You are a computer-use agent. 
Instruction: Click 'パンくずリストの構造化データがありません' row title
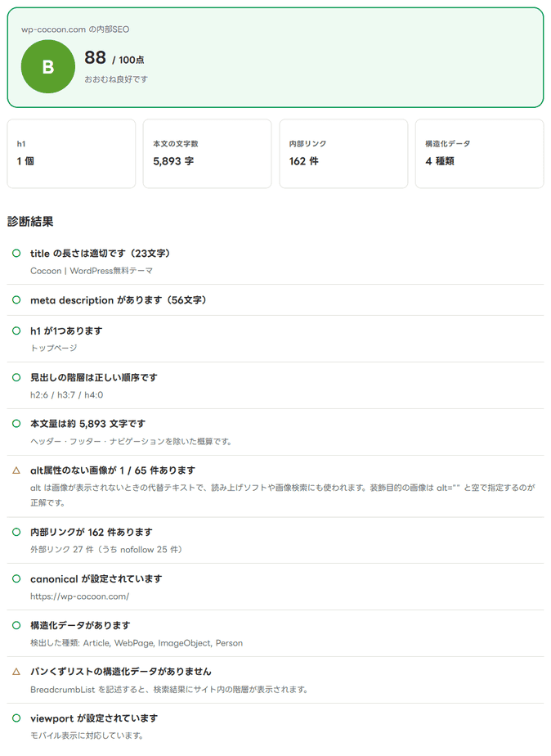tap(121, 672)
